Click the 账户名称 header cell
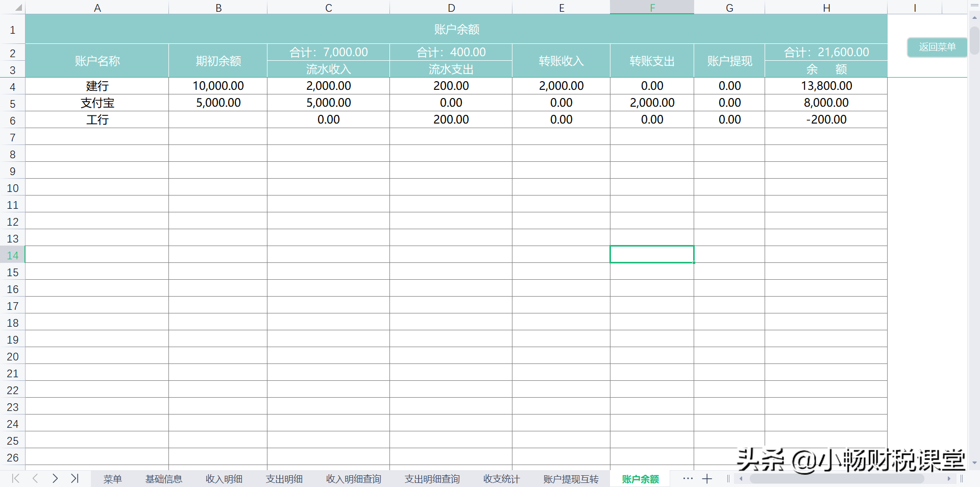 97,61
